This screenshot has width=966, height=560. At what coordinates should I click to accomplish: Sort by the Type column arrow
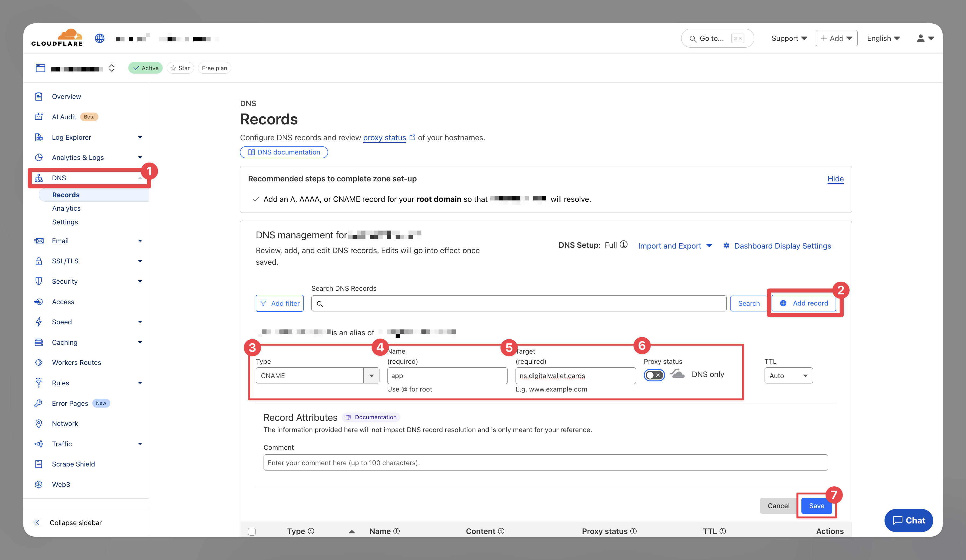[x=351, y=531]
